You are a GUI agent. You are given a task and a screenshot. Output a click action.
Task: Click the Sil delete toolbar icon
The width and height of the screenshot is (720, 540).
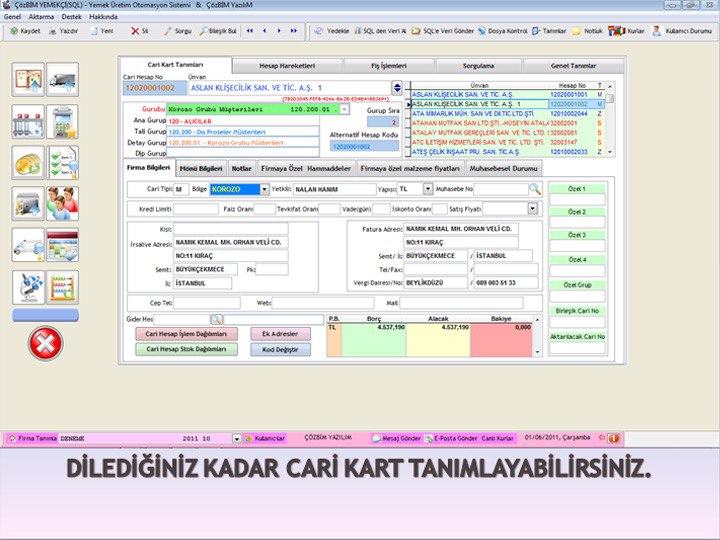(139, 31)
